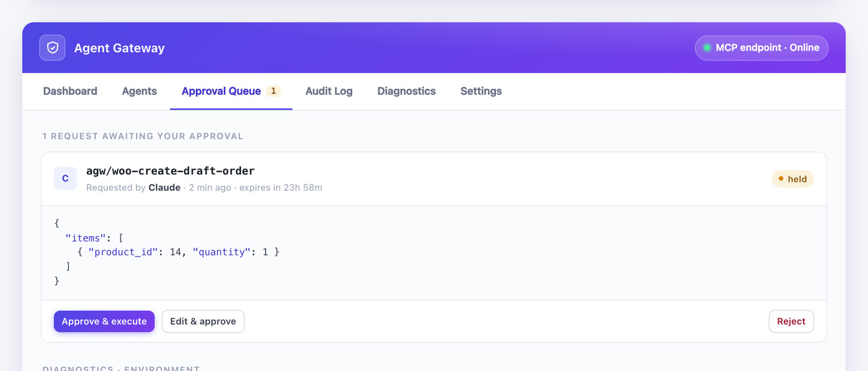Click the 'held' status badge

792,179
